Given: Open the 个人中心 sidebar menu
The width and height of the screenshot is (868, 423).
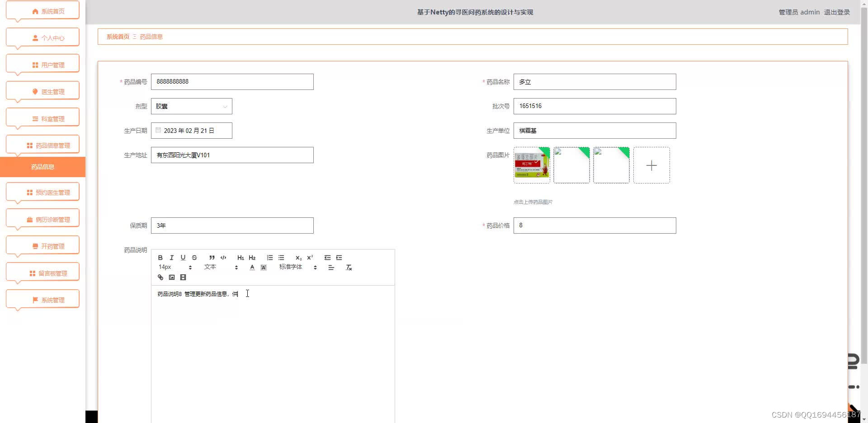Looking at the screenshot, I should [42, 38].
